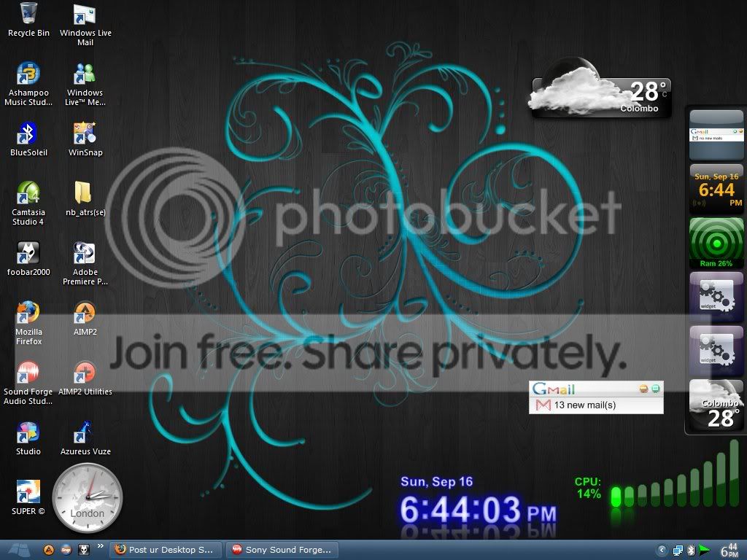Click the Camtasia Studio 4 icon
The image size is (747, 560).
coord(28,203)
